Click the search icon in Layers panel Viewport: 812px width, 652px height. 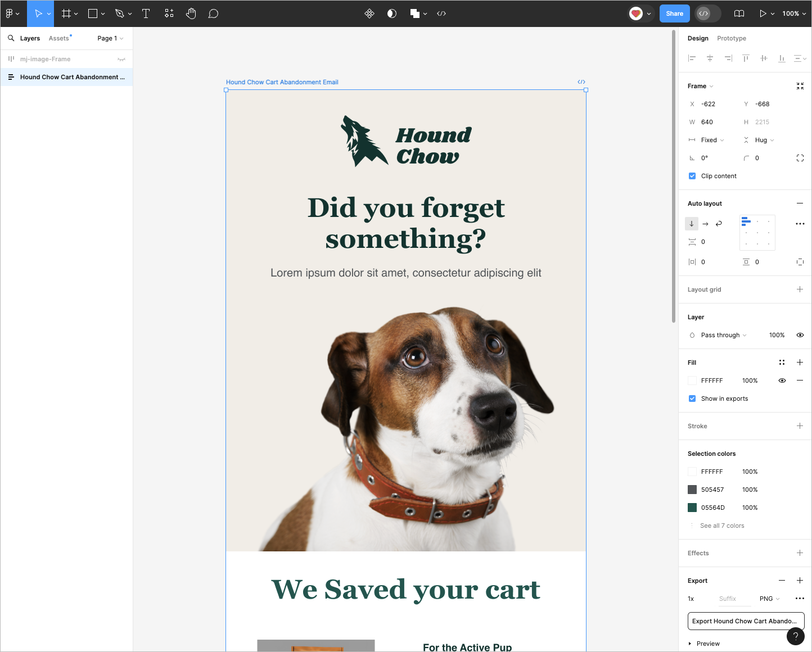pyautogui.click(x=11, y=38)
